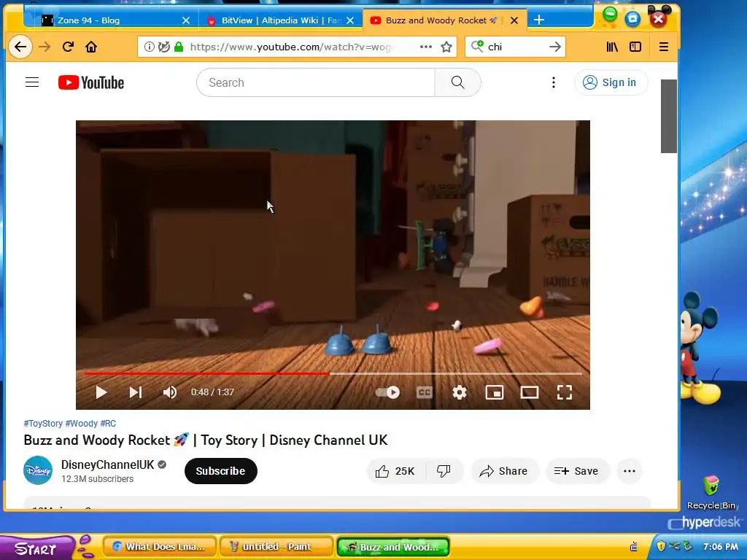Viewport: 747px width, 560px height.
Task: Go back with the browser back arrow
Action: [20, 47]
